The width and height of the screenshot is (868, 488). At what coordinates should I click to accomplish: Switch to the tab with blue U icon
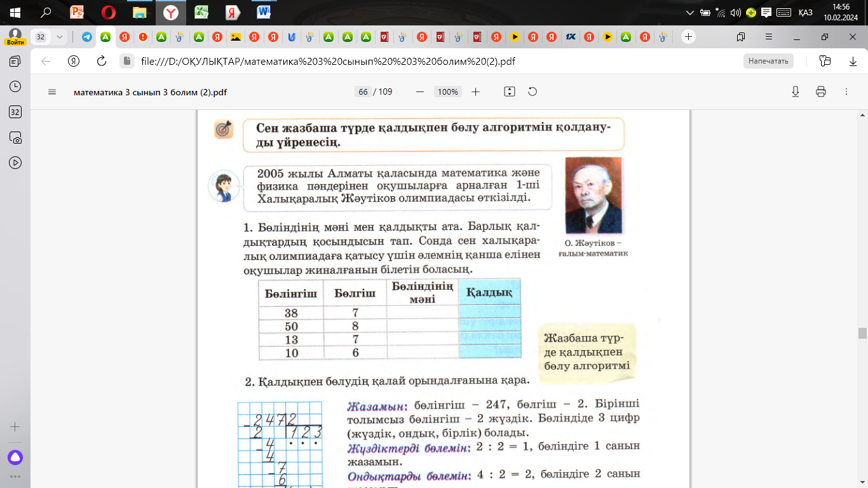pos(292,37)
